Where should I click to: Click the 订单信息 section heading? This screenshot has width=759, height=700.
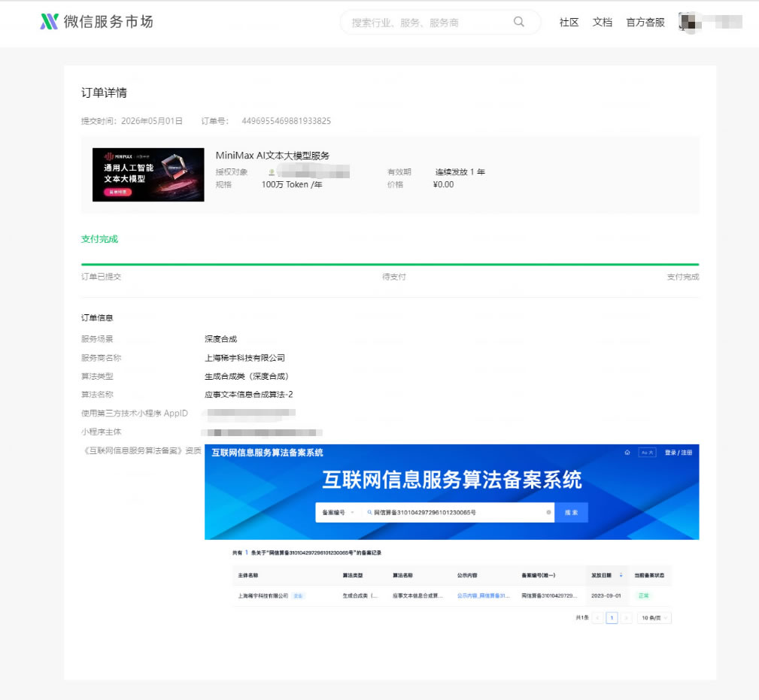(97, 318)
